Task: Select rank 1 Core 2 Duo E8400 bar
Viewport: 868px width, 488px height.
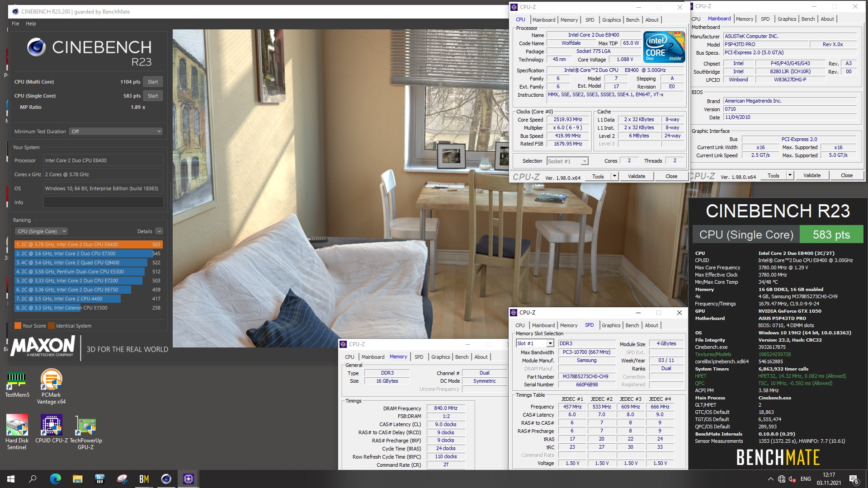Action: 88,244
